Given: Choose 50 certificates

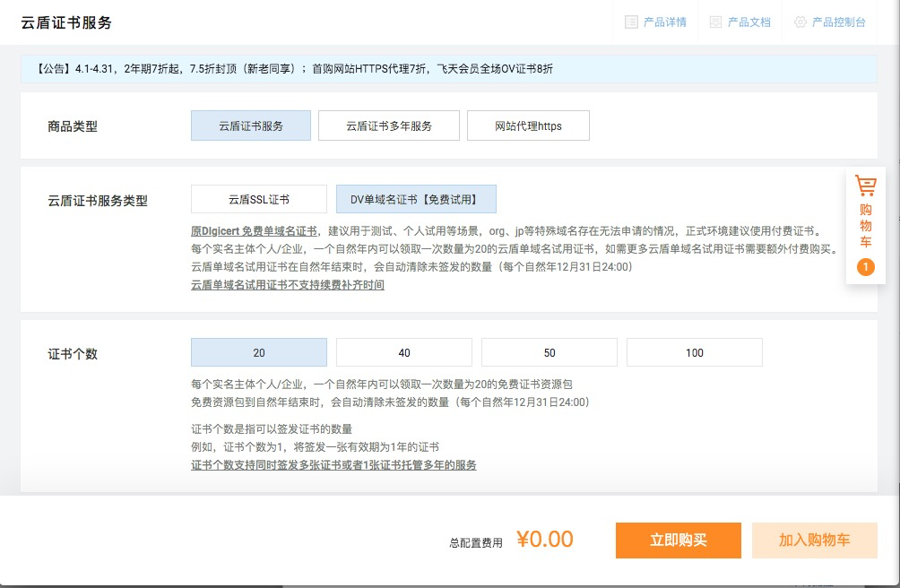Looking at the screenshot, I should point(550,352).
